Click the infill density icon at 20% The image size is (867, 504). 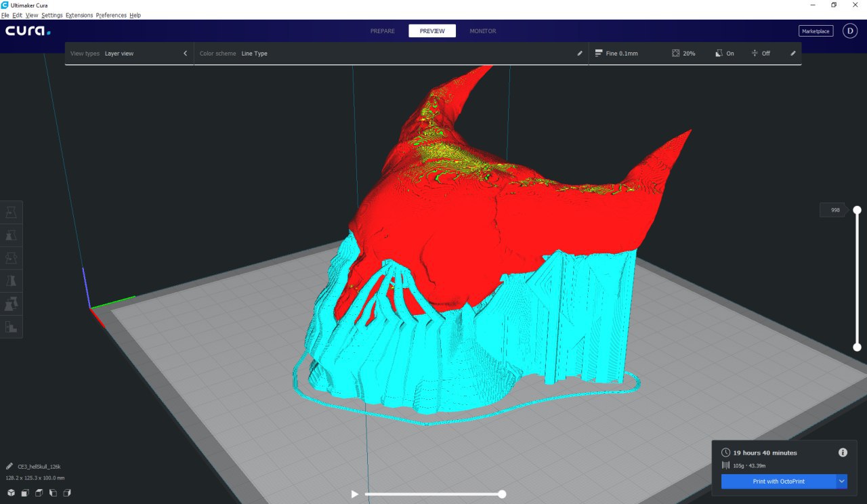pos(676,53)
